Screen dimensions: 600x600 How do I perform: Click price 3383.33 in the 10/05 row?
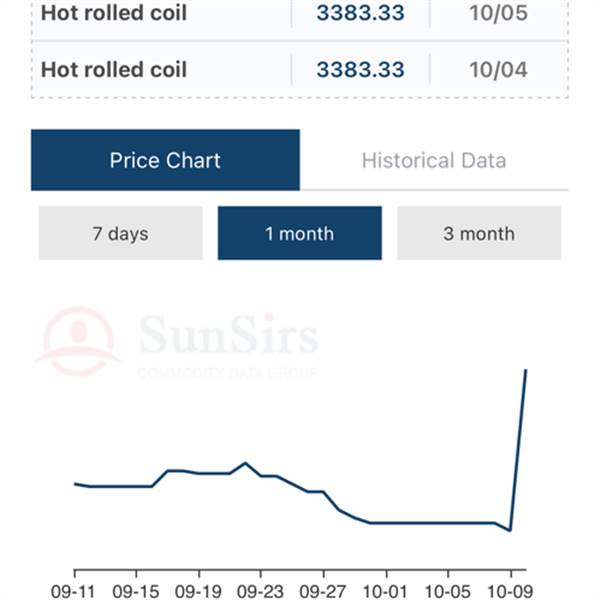click(x=360, y=15)
